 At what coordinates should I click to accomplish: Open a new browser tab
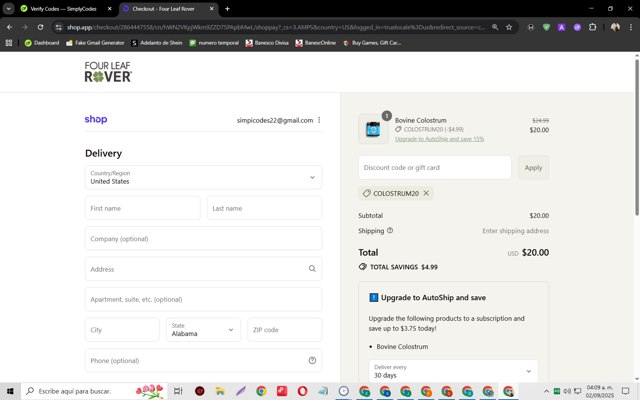click(x=227, y=9)
